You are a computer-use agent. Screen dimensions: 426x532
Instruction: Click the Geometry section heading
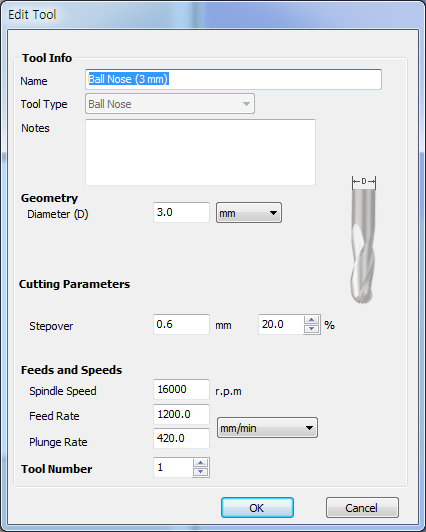click(50, 198)
